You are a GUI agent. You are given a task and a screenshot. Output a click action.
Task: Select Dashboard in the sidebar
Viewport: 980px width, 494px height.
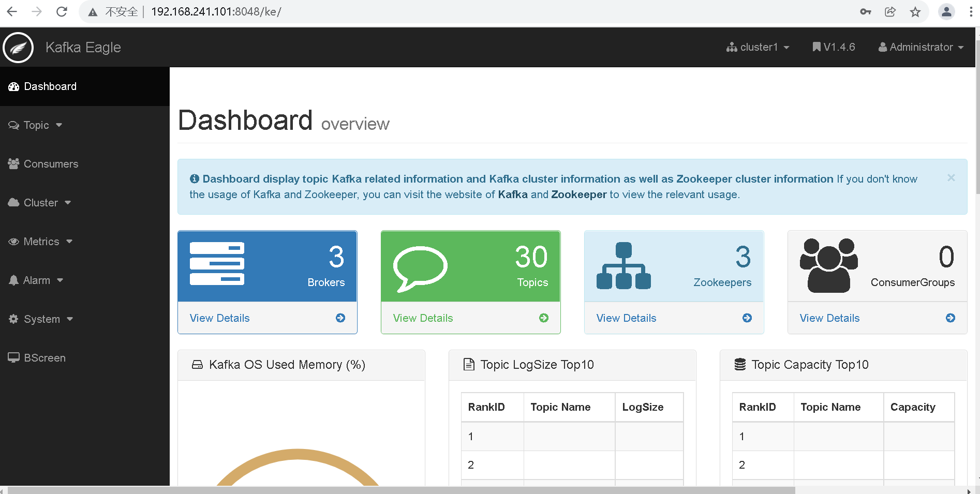click(x=85, y=86)
